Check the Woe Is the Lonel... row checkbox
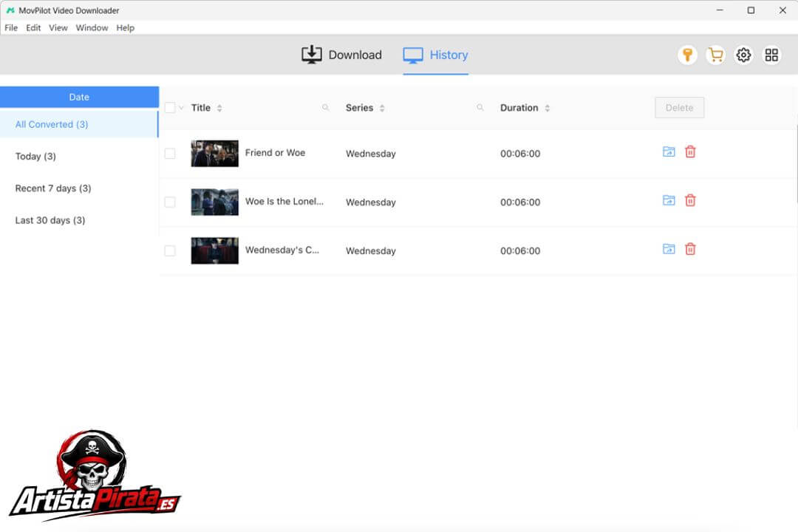Screen dimensions: 798x532 pos(170,202)
